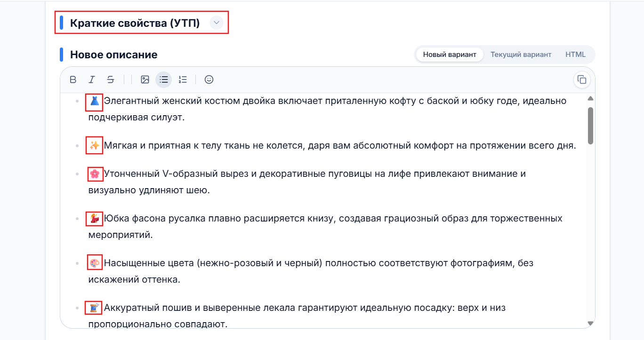Click the scrollbar up arrow
Image resolution: width=644 pixels, height=340 pixels.
[x=590, y=98]
